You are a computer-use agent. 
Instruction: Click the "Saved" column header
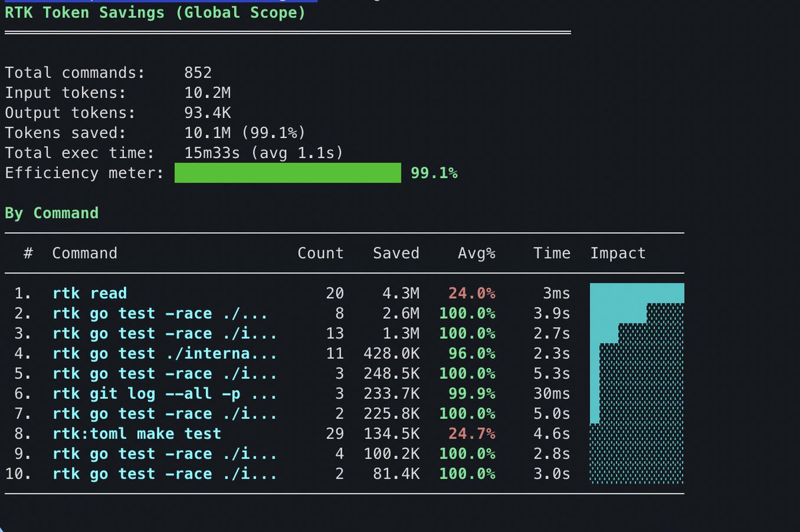coord(396,253)
